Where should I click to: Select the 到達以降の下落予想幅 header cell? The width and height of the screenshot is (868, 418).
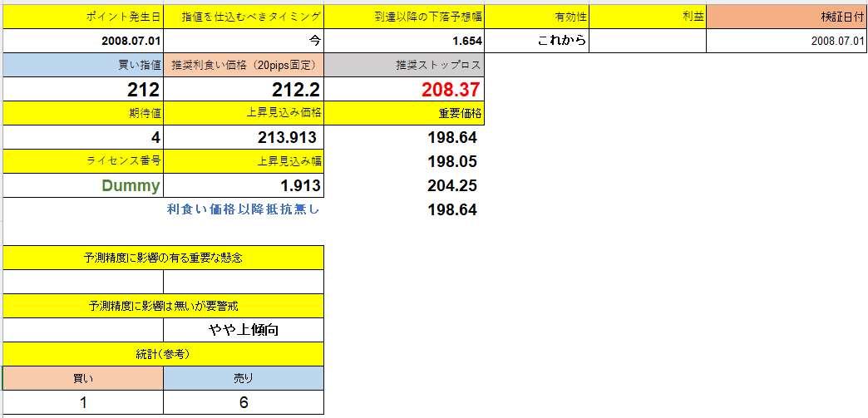coord(404,17)
